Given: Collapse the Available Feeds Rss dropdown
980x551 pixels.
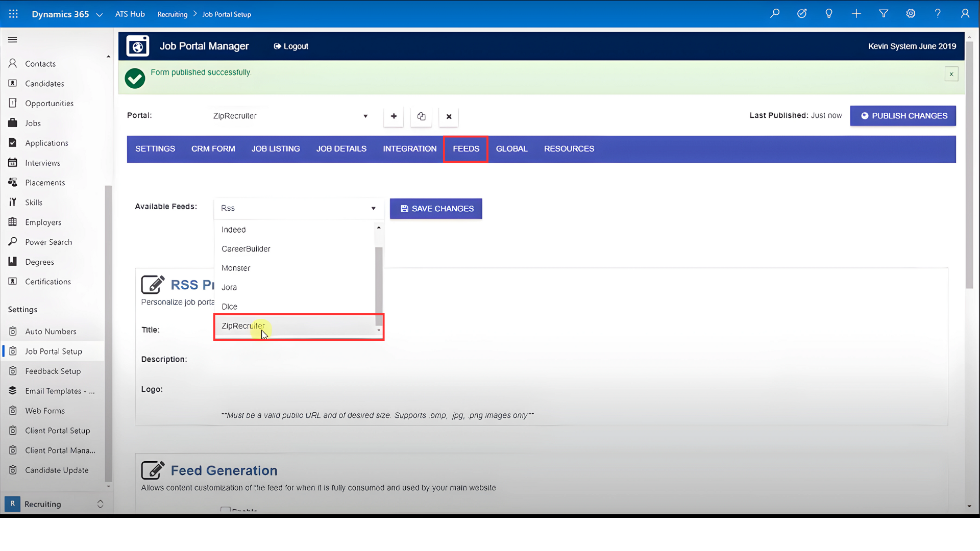Looking at the screenshot, I should (299, 208).
